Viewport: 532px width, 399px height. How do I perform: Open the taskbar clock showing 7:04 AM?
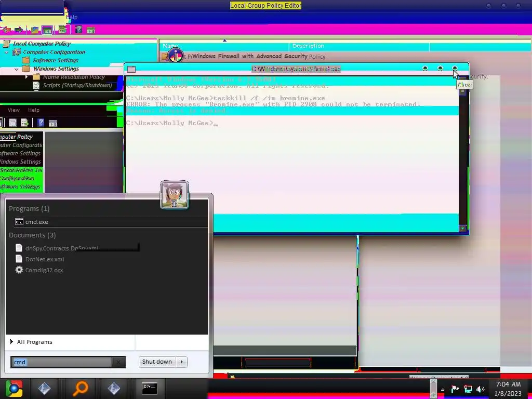(x=508, y=389)
